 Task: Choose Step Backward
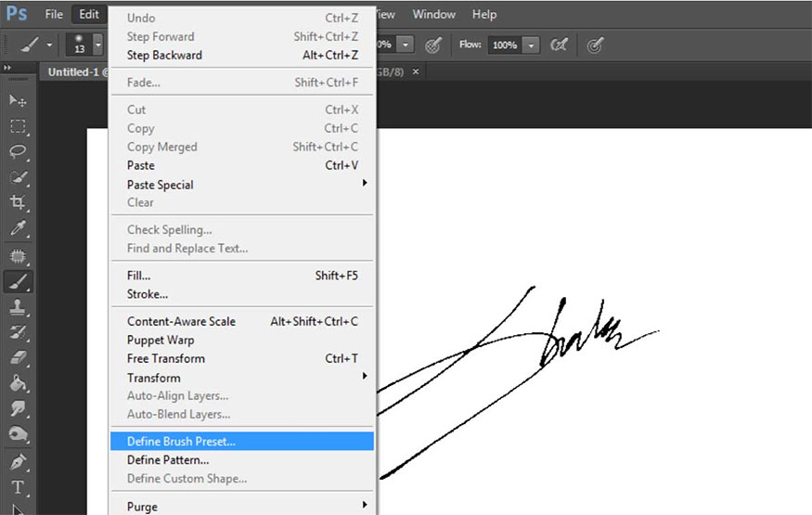[x=242, y=55]
